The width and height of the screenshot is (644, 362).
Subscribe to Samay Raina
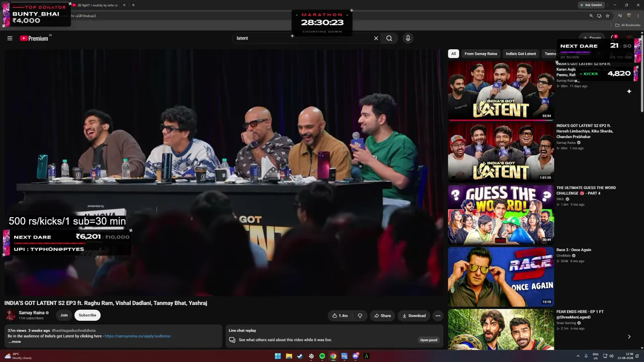[x=87, y=315]
